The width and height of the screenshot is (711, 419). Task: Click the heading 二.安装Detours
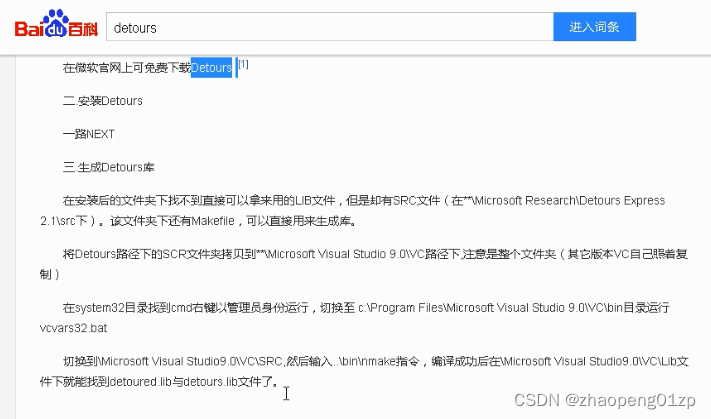pos(102,101)
